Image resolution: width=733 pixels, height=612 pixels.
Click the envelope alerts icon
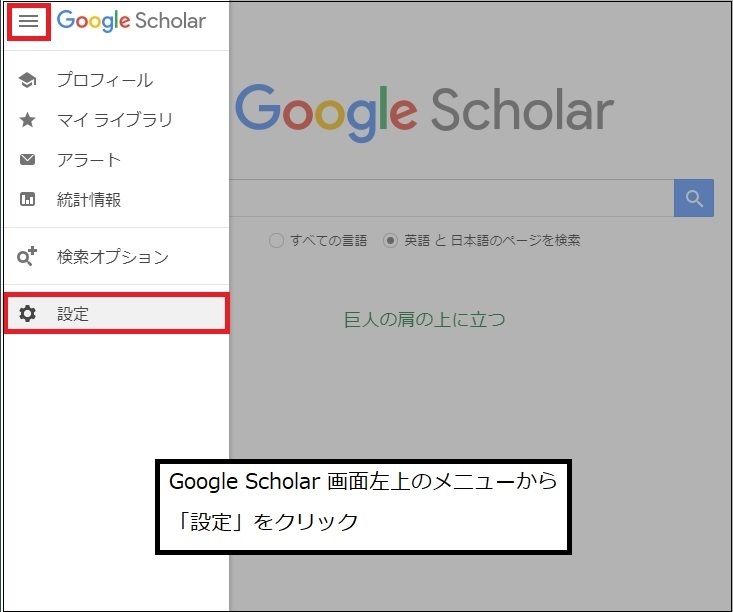tap(28, 160)
